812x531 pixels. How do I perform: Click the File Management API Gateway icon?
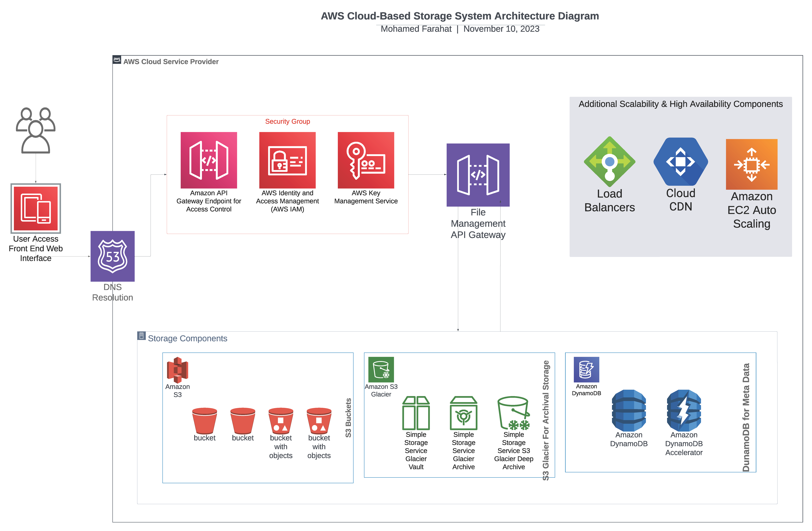pyautogui.click(x=478, y=175)
